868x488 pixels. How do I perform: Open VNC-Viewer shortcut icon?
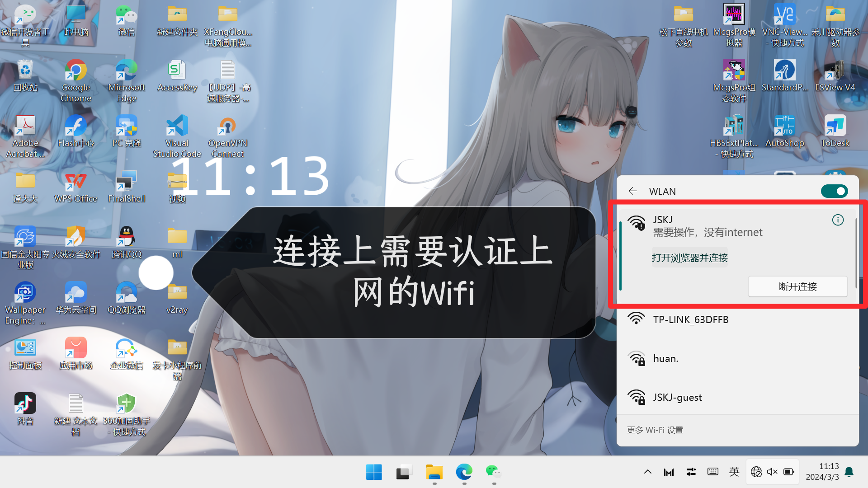click(x=784, y=25)
